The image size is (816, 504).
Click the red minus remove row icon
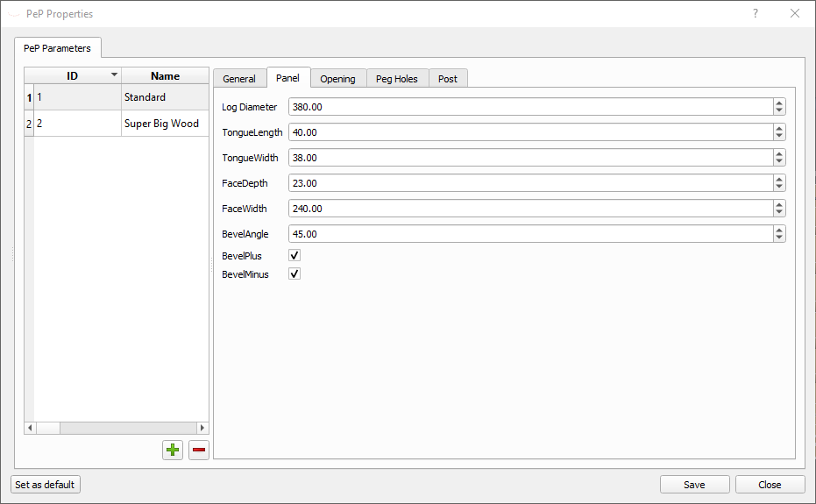[199, 450]
